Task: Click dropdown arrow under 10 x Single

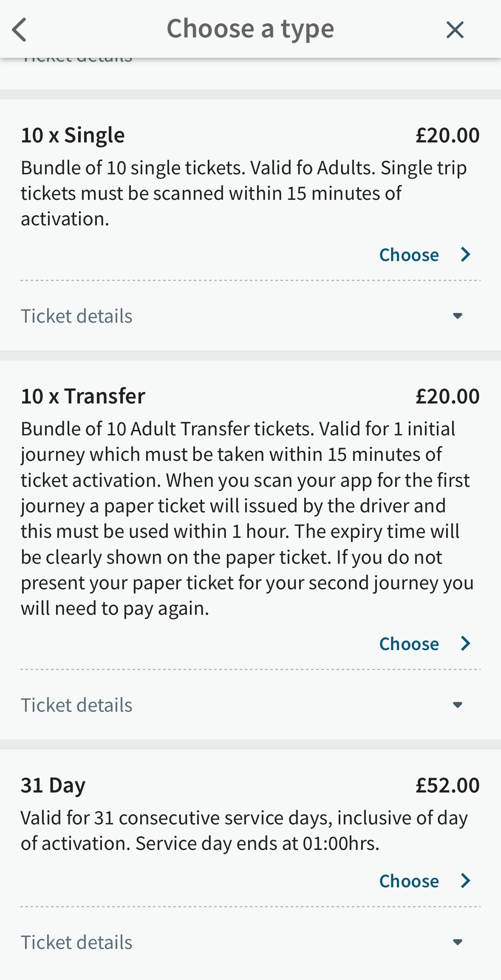Action: (x=457, y=316)
